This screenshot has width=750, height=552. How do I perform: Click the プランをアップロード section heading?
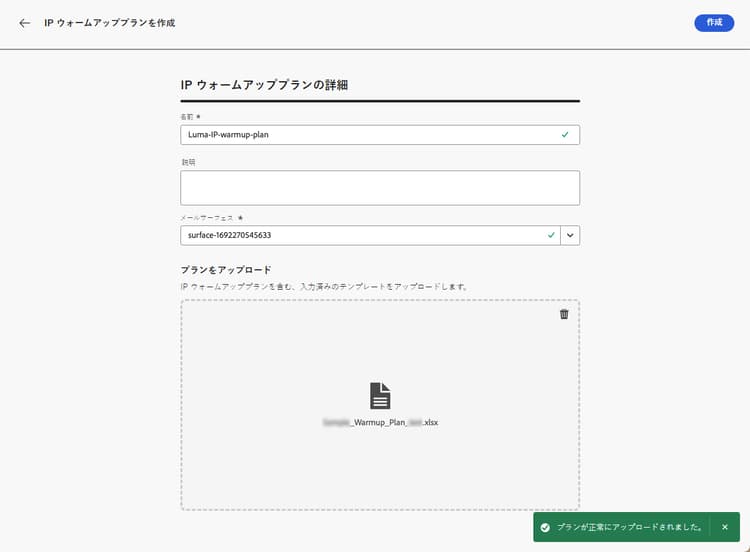(226, 270)
